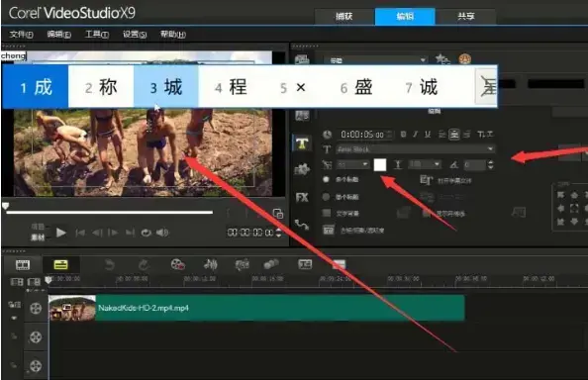Switch to timeline view

60,265
